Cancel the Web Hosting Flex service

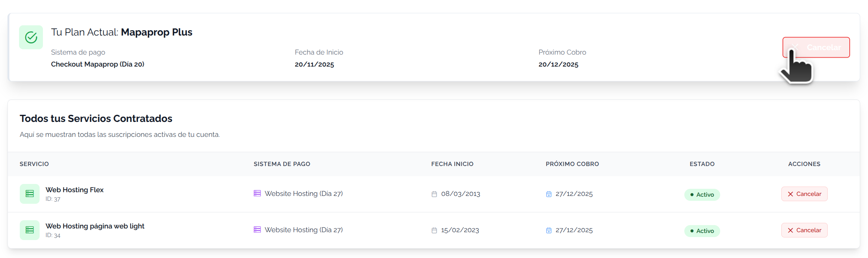(x=805, y=194)
